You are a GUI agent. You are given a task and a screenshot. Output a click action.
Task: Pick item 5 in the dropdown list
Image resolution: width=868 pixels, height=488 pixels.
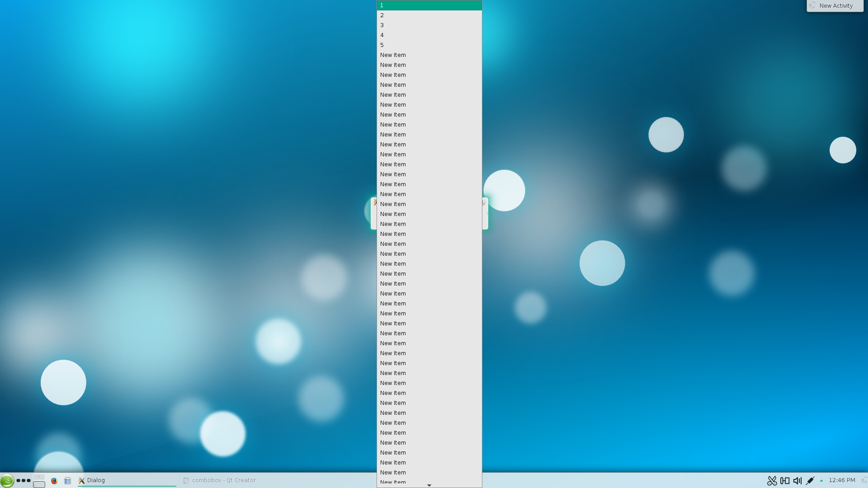429,45
